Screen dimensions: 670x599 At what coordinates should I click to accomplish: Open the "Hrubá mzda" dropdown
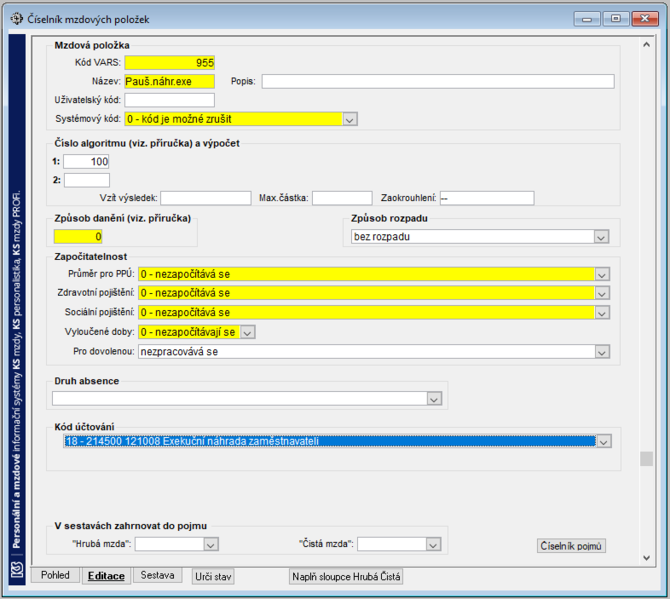click(x=210, y=544)
